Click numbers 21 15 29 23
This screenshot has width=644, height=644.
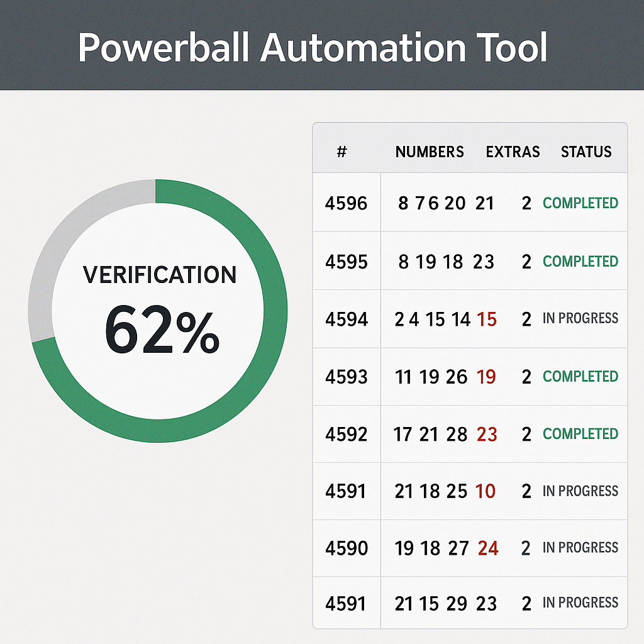click(446, 604)
